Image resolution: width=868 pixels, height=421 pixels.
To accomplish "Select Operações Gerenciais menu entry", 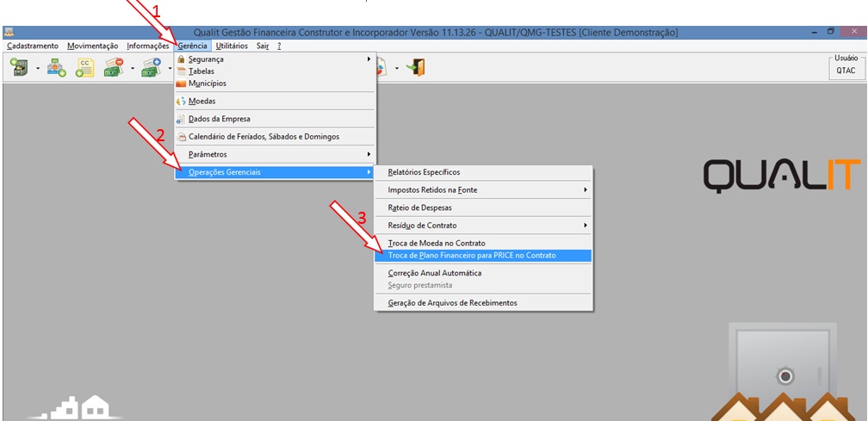I will coord(275,172).
